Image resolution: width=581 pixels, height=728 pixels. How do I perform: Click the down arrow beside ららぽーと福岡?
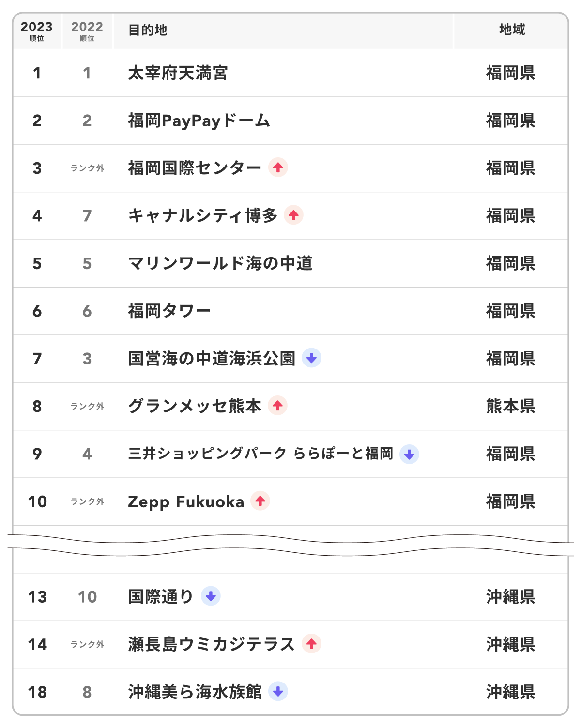409,454
